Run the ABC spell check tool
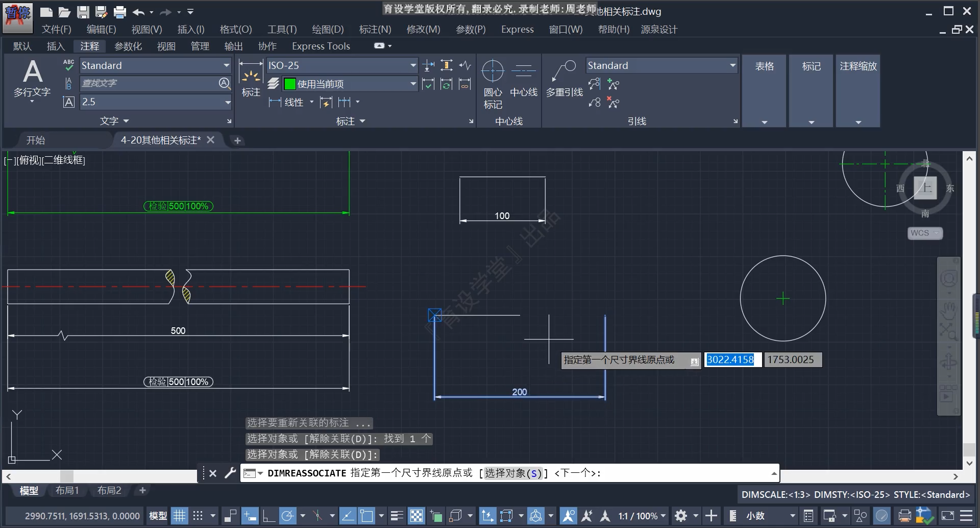 pyautogui.click(x=68, y=65)
